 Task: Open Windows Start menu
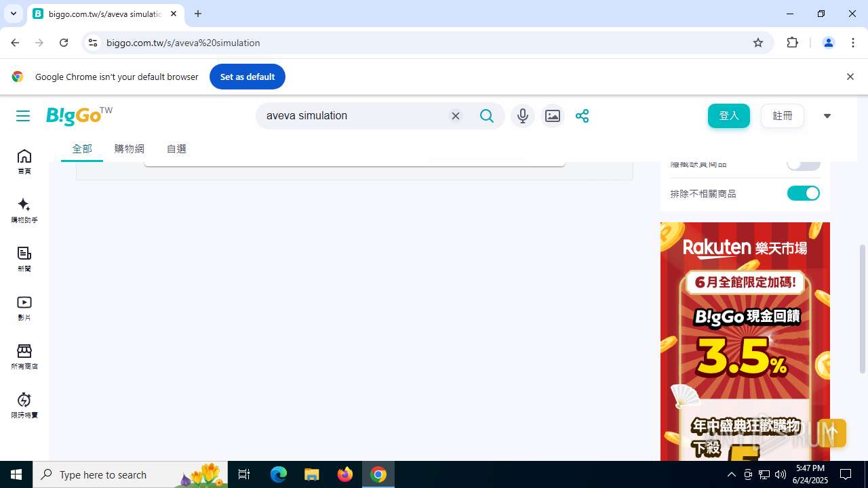[x=16, y=474]
